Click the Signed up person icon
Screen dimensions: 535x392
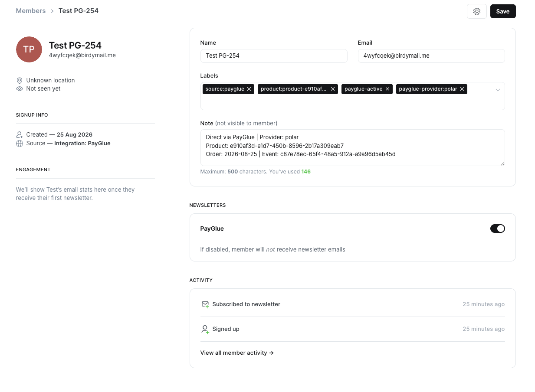click(205, 329)
